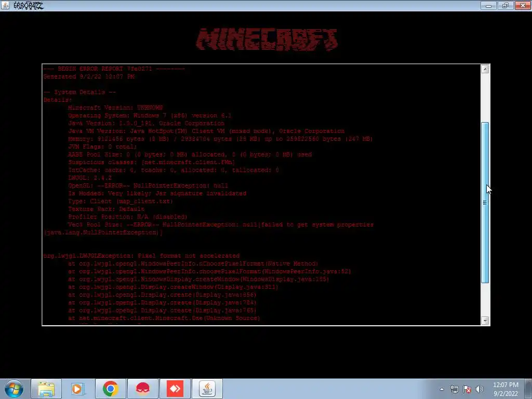The height and width of the screenshot is (399, 532).
Task: Open the Windows Start menu orb
Action: 14,389
